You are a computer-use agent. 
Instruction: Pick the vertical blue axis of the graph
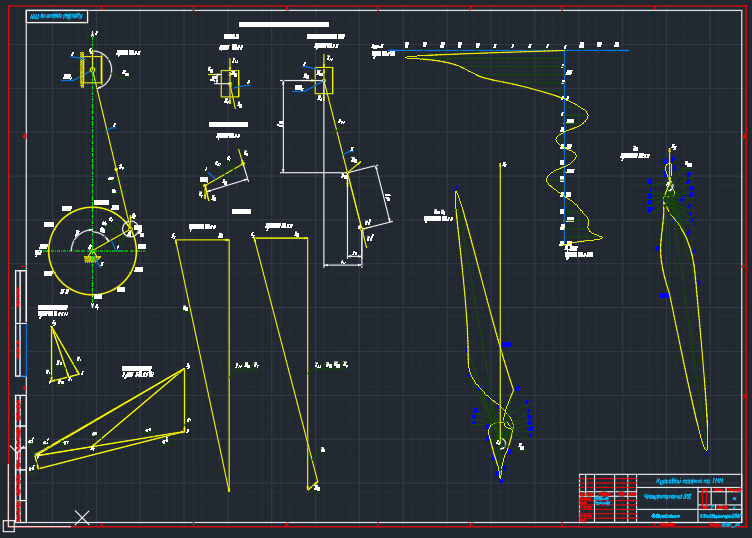coord(564,150)
